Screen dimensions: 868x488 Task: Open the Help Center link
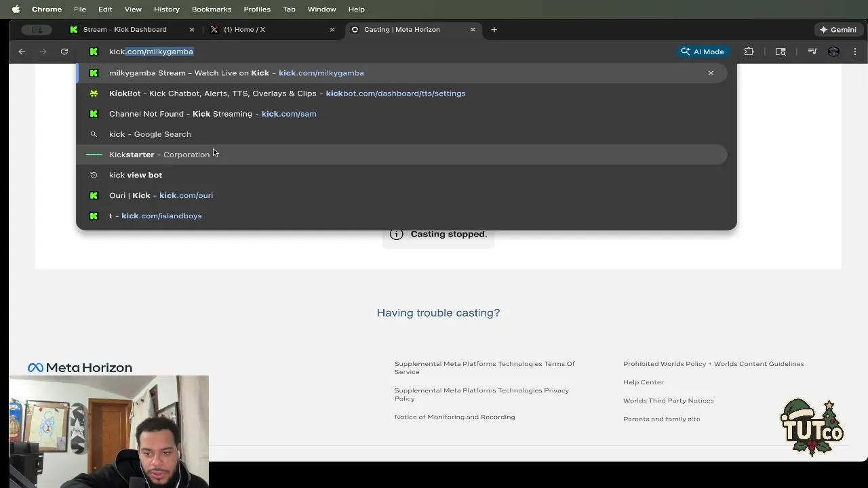pos(643,382)
